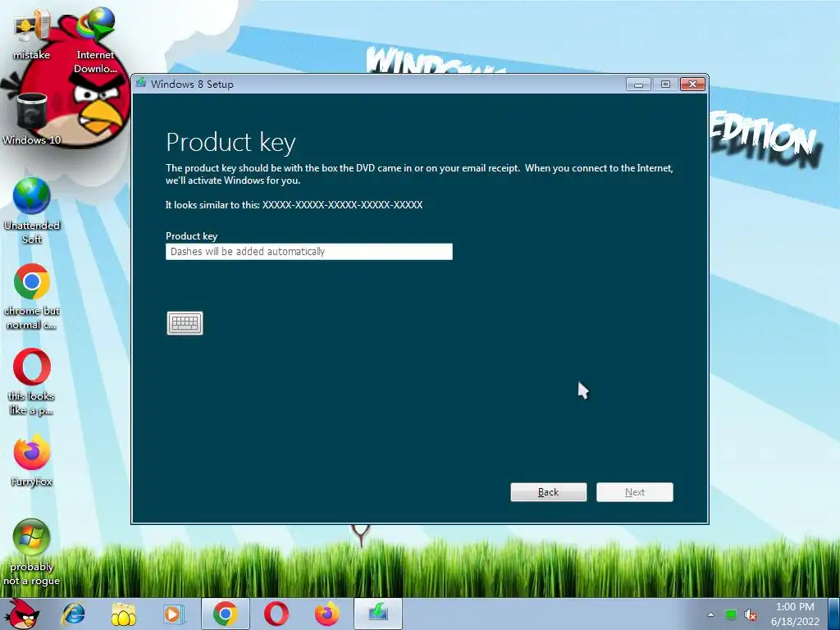Open Firefox from the taskbar
The height and width of the screenshot is (630, 840).
(x=326, y=614)
